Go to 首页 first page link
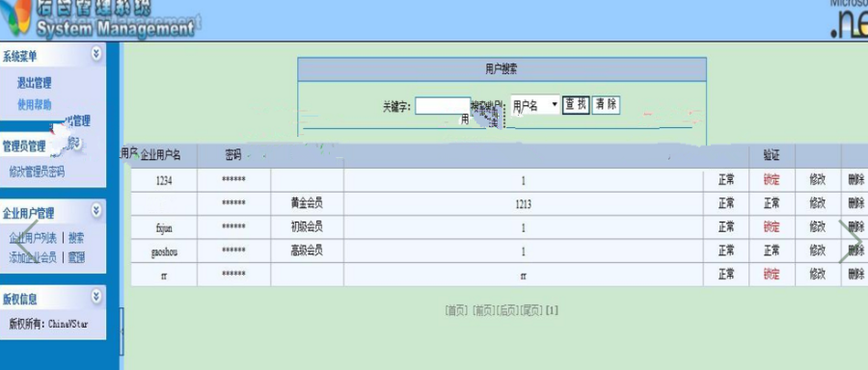This screenshot has height=370, width=868. tap(457, 311)
